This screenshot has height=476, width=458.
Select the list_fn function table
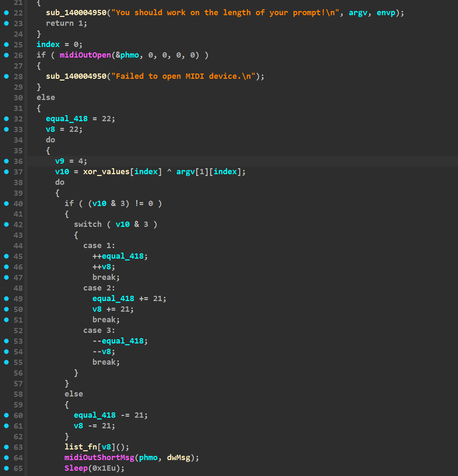[81, 447]
